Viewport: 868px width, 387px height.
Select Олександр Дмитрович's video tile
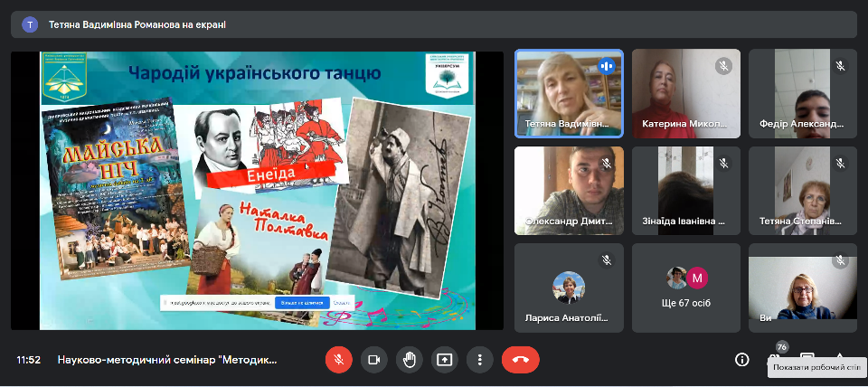tap(569, 191)
